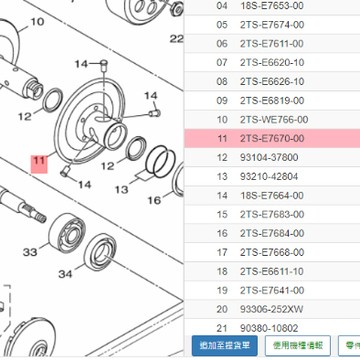This screenshot has height=360, width=360.
Task: Select the 18S-E7664-00 entry
Action: coord(272,195)
